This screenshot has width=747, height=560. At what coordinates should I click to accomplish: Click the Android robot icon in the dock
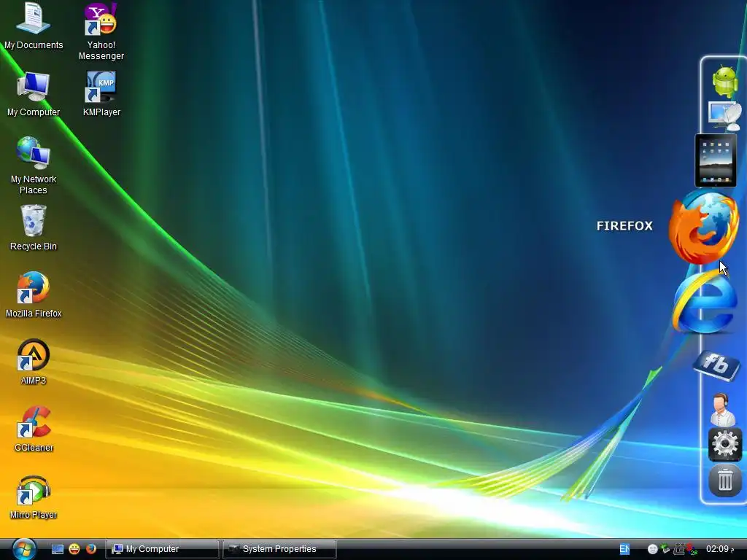(725, 81)
